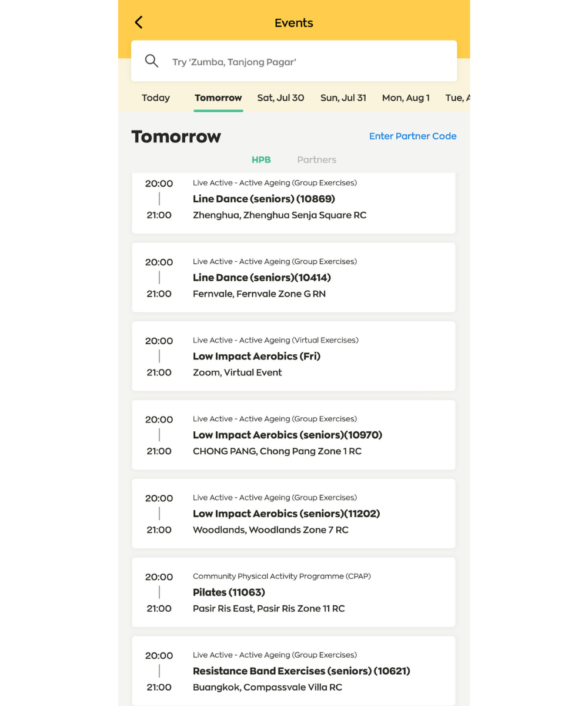This screenshot has height=706, width=588.
Task: Open the Sat, Jul 30 tab
Action: pyautogui.click(x=280, y=98)
